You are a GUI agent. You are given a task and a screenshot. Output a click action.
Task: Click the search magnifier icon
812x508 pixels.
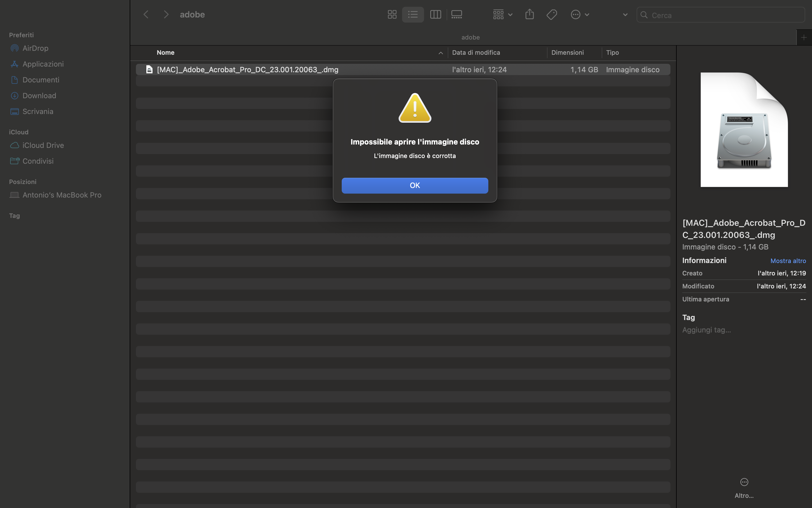tap(644, 15)
